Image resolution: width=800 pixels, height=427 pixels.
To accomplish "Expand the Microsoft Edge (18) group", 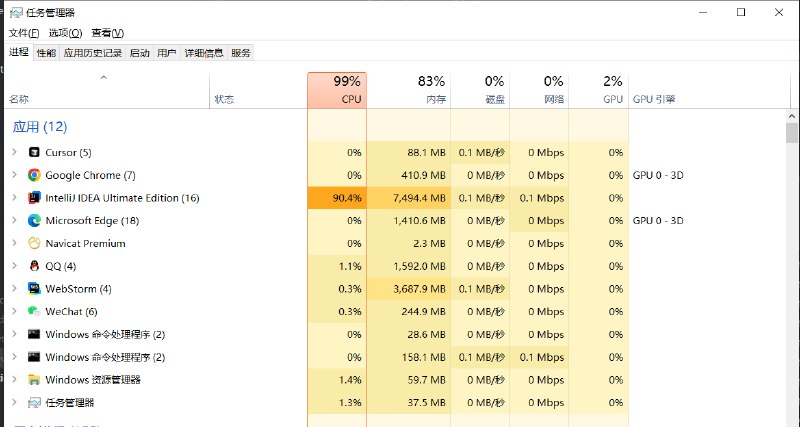I will pos(15,220).
